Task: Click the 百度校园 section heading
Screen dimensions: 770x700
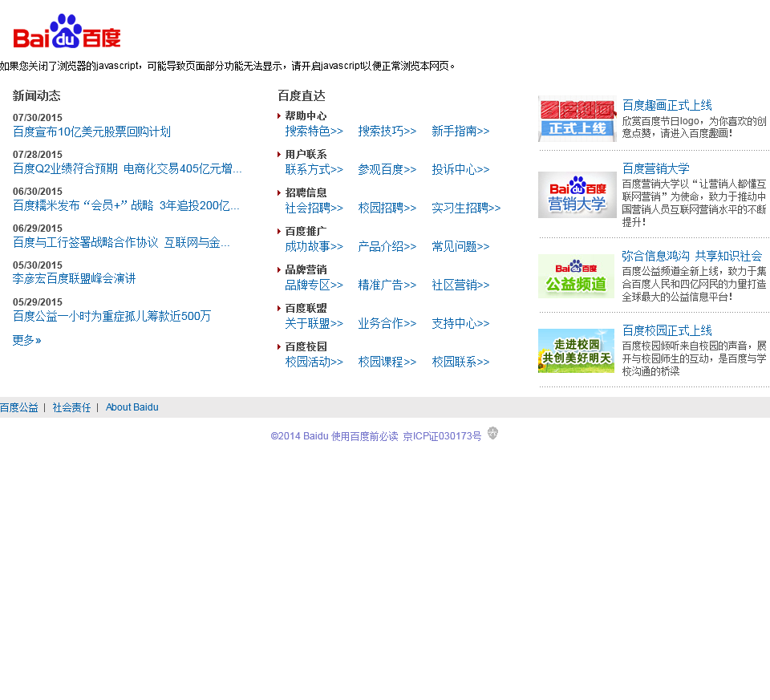Action: coord(306,346)
